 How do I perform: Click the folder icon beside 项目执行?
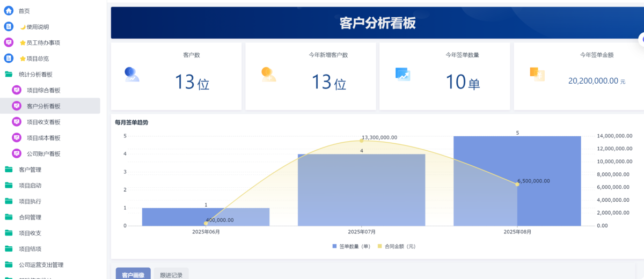(x=9, y=201)
